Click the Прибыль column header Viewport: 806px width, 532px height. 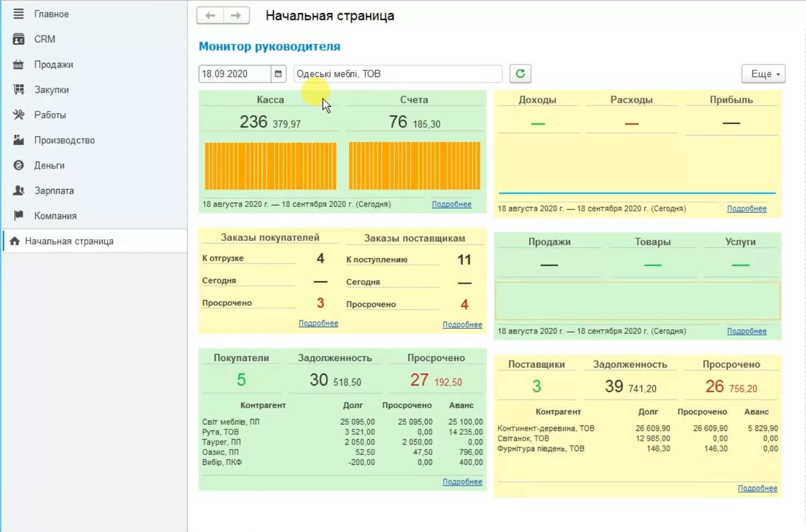(x=731, y=99)
